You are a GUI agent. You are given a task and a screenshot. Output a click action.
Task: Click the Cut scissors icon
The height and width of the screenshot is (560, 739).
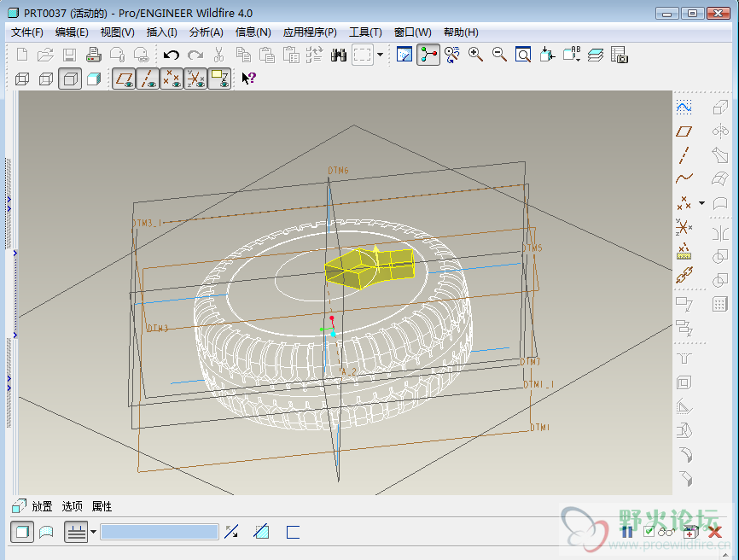tap(218, 55)
